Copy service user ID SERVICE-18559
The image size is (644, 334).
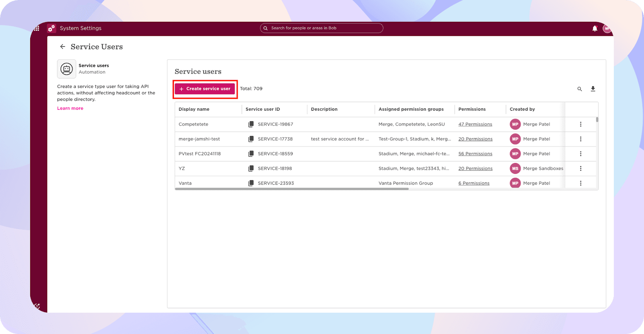point(251,154)
